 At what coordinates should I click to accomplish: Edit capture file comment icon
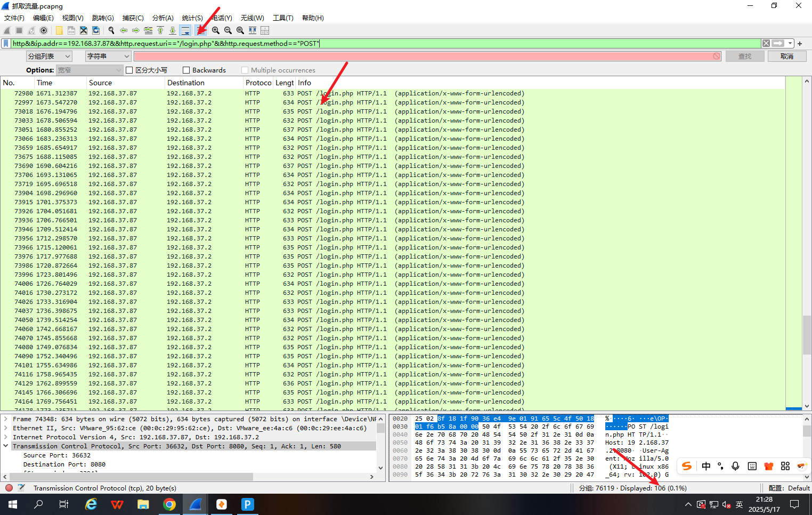(x=21, y=488)
